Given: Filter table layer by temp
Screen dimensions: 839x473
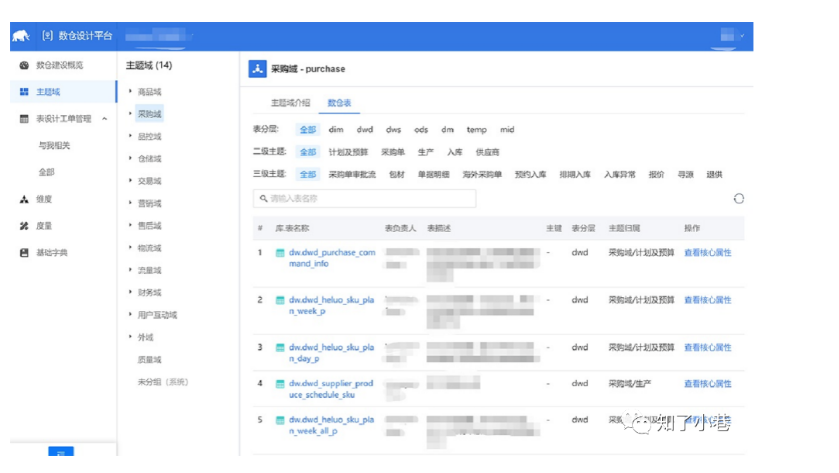Looking at the screenshot, I should click(476, 129).
